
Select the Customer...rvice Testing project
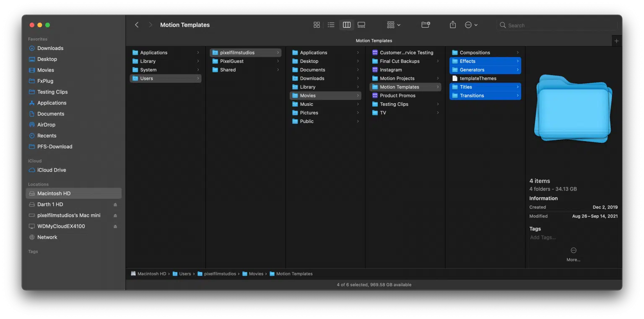pyautogui.click(x=405, y=52)
